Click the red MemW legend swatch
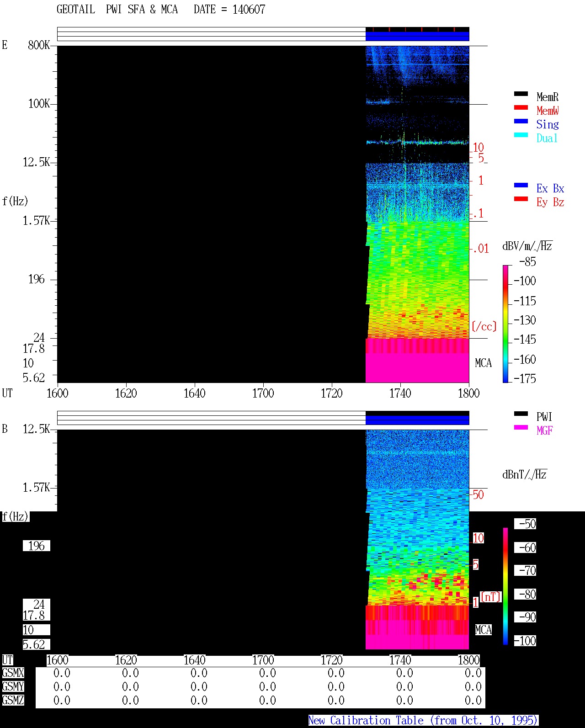 (521, 107)
